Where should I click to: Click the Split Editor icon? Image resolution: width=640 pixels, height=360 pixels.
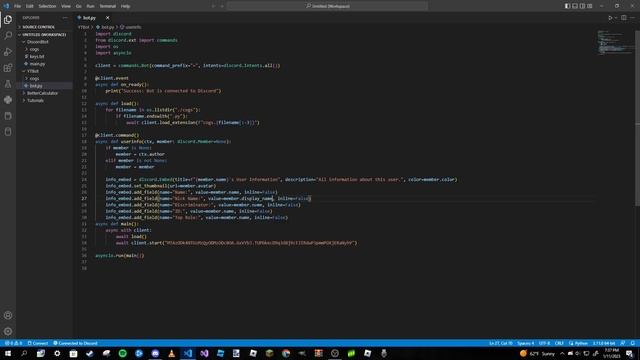tap(624, 18)
